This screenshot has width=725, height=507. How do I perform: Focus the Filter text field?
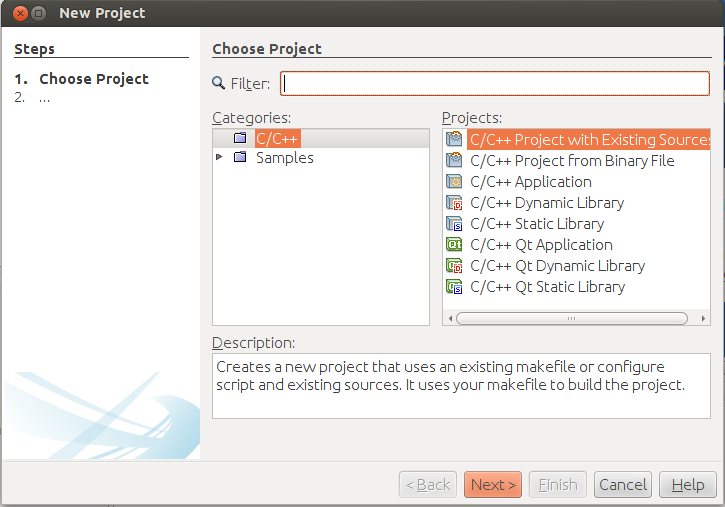tap(495, 84)
